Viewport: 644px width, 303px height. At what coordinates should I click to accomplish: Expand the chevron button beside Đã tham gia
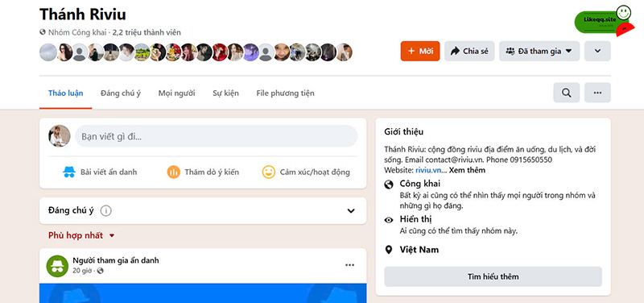[597, 51]
